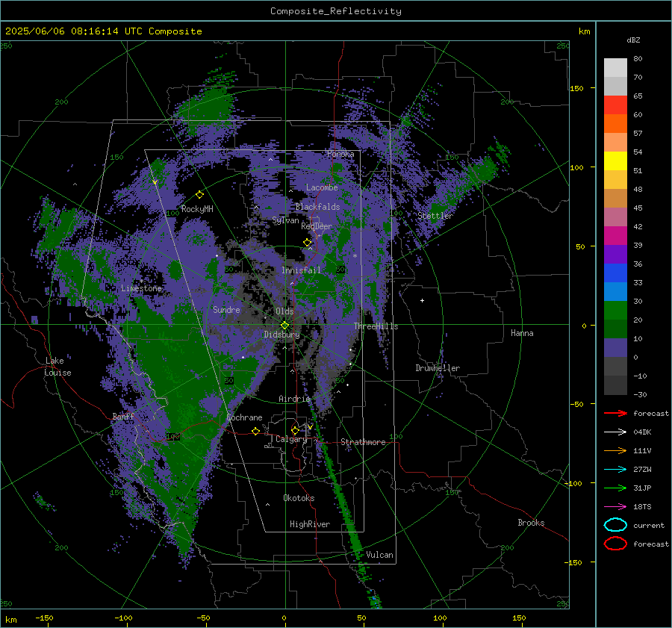Screen dimensions: 672x628
Task: Choose the dark green 10-20 dBZ swatch
Action: pos(615,329)
